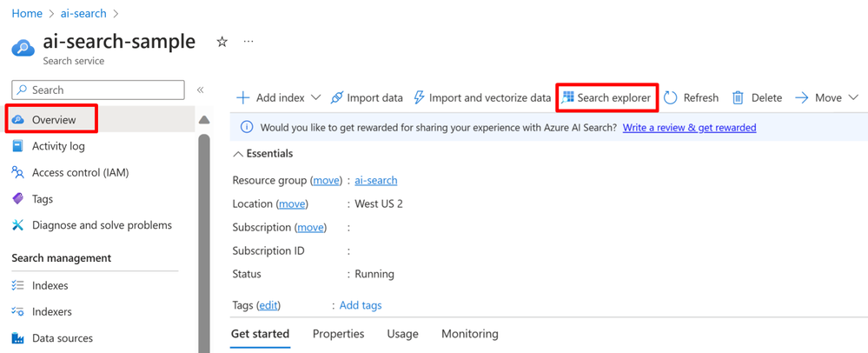Switch to the Get started tab

[260, 334]
